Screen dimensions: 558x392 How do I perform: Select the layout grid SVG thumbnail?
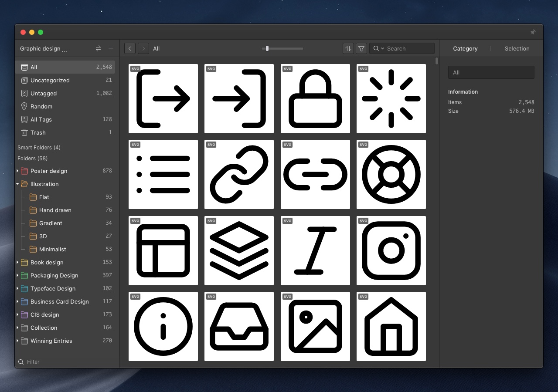pyautogui.click(x=163, y=250)
